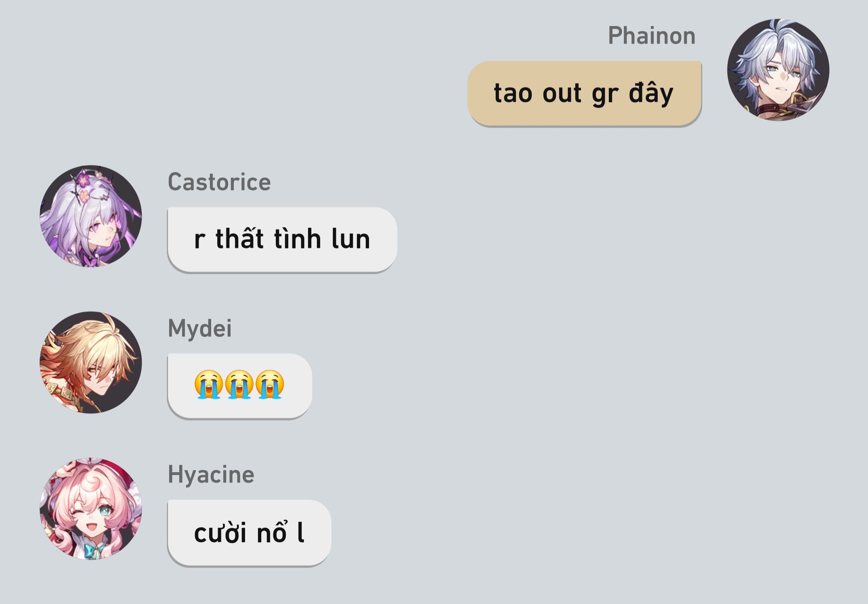The image size is (868, 604).
Task: Click the word "đây" in Phainon's message
Action: pos(651,93)
